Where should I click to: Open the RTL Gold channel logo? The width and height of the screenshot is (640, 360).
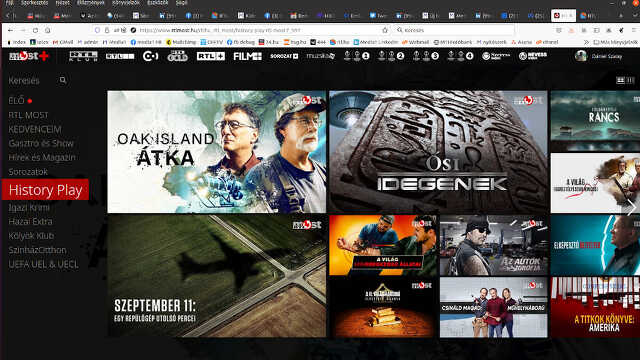point(178,56)
